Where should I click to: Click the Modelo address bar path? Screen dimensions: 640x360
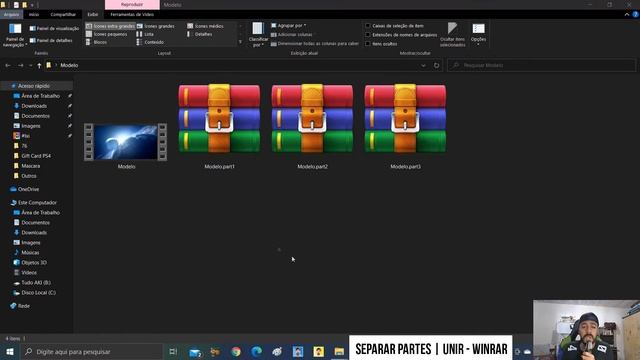[69, 65]
